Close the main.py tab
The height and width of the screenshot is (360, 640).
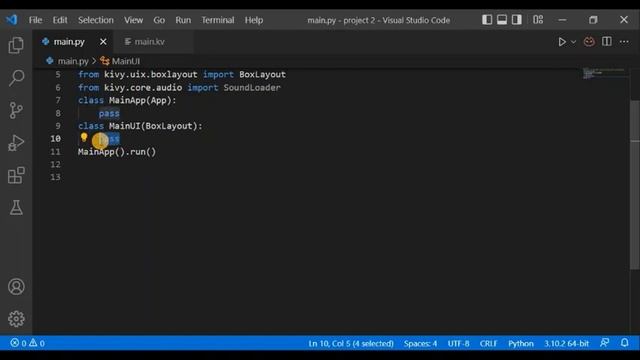click(103, 42)
